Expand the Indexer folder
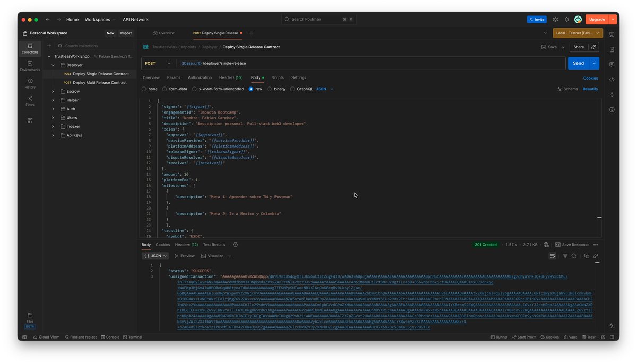 tap(53, 126)
